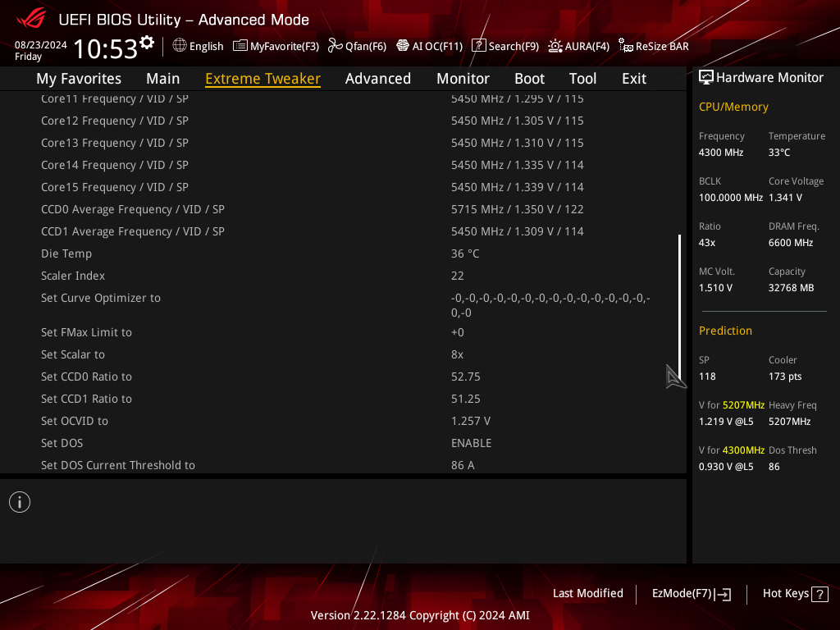Click the vertical scrollbar thumb
840x630 pixels.
pyautogui.click(x=680, y=306)
